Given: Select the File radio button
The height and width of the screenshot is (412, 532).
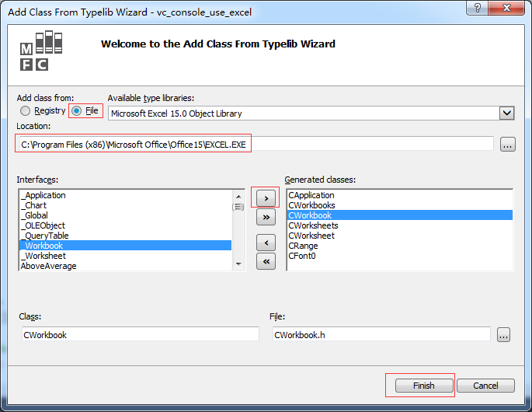Looking at the screenshot, I should coord(76,111).
